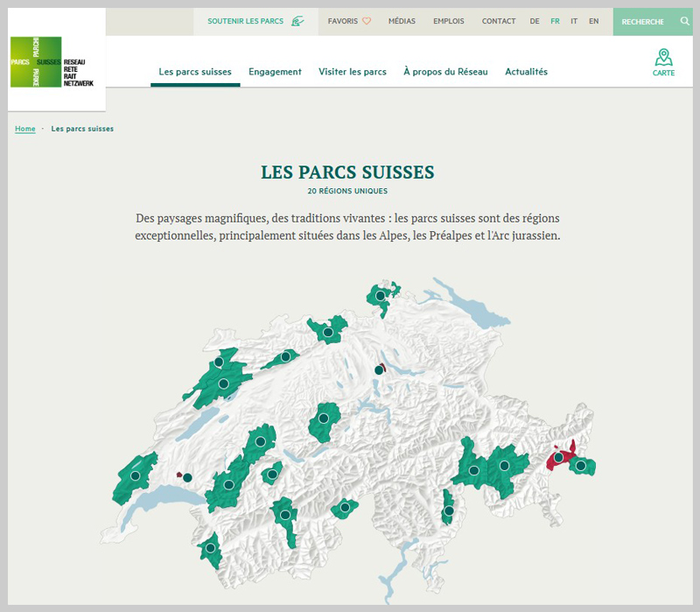Click the dark red marker near Zurich lake
The image size is (700, 612).
pos(379,369)
